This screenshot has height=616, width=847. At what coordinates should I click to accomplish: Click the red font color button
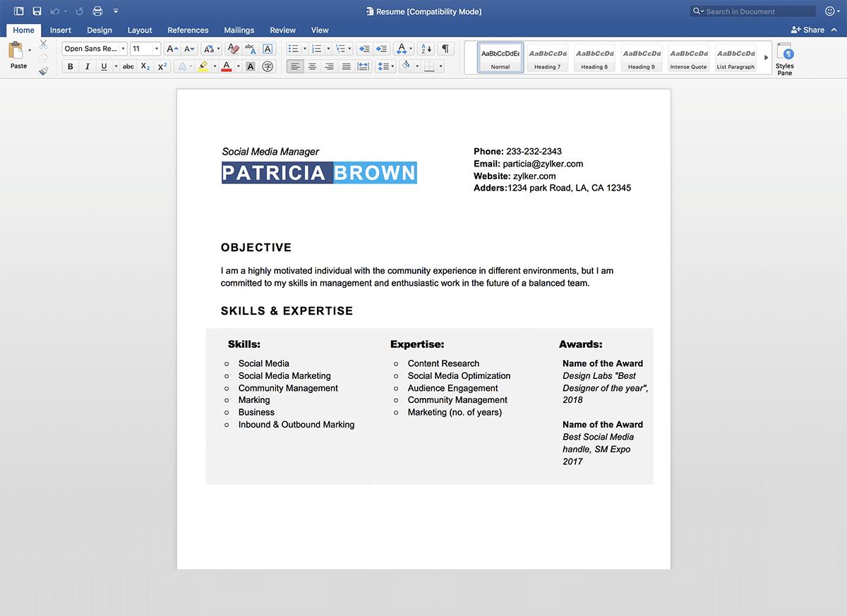tap(226, 66)
